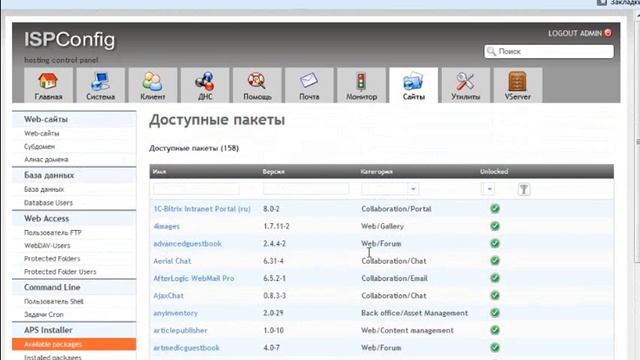Toggle unlocked status for AjaxChat

click(x=495, y=296)
